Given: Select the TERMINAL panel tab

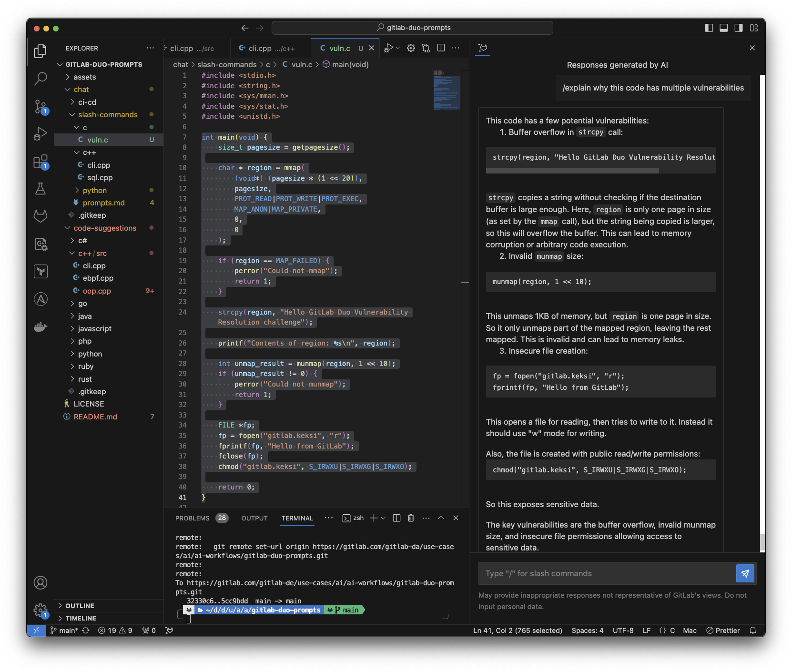Looking at the screenshot, I should [297, 518].
